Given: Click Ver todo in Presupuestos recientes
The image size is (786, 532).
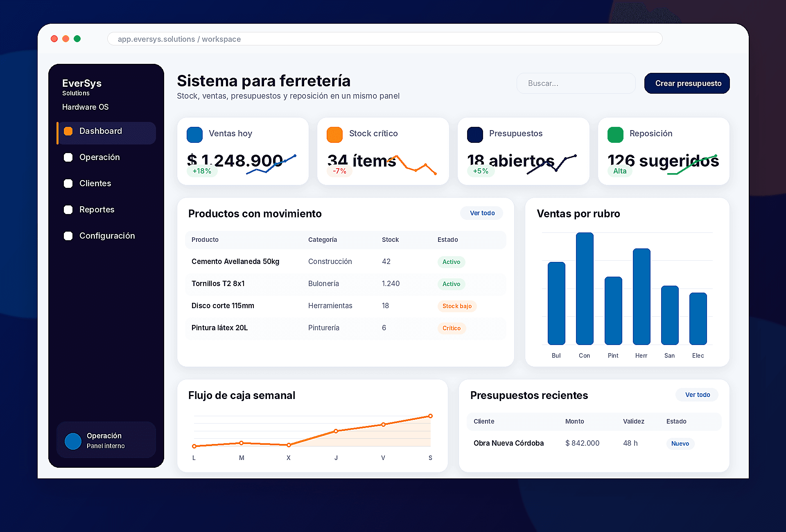Looking at the screenshot, I should [697, 394].
